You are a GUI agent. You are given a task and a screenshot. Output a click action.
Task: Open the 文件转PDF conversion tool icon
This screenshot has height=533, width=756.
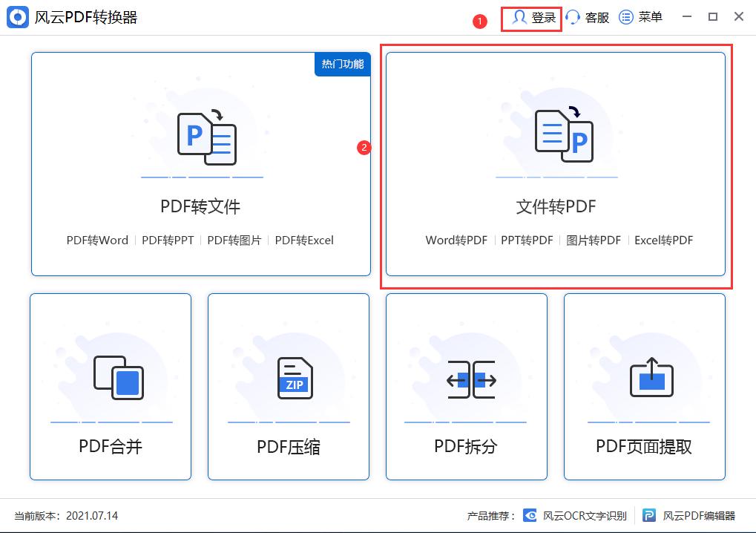click(557, 134)
